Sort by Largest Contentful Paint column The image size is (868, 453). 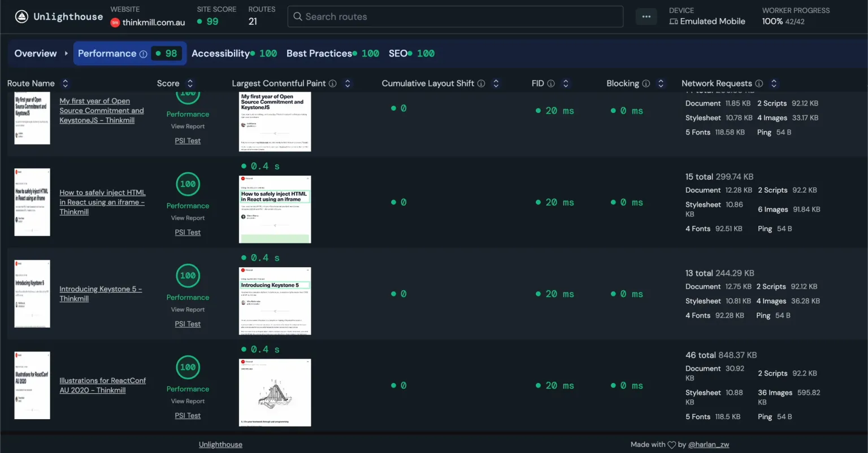(x=348, y=84)
